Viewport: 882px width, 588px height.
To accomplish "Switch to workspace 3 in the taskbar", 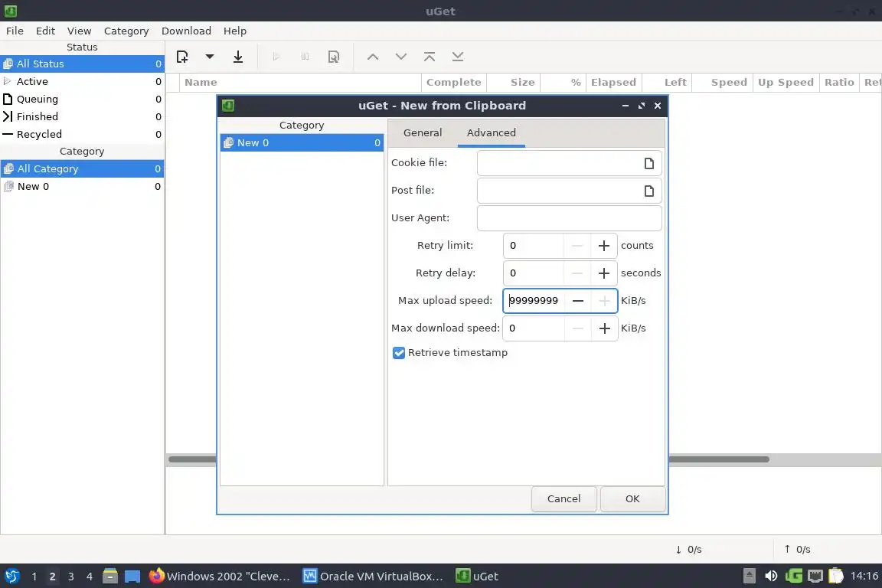I will [x=71, y=577].
